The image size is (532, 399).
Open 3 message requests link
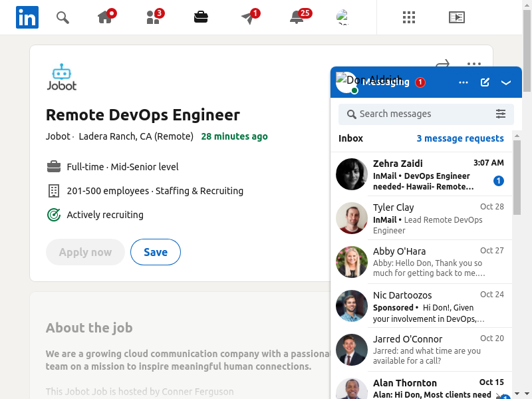[460, 138]
